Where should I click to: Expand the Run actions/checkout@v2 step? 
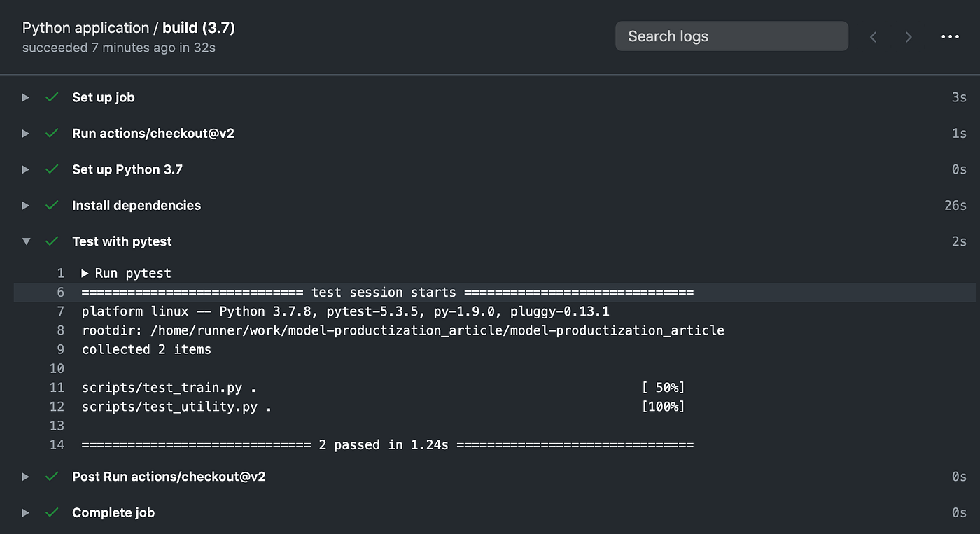pos(26,133)
